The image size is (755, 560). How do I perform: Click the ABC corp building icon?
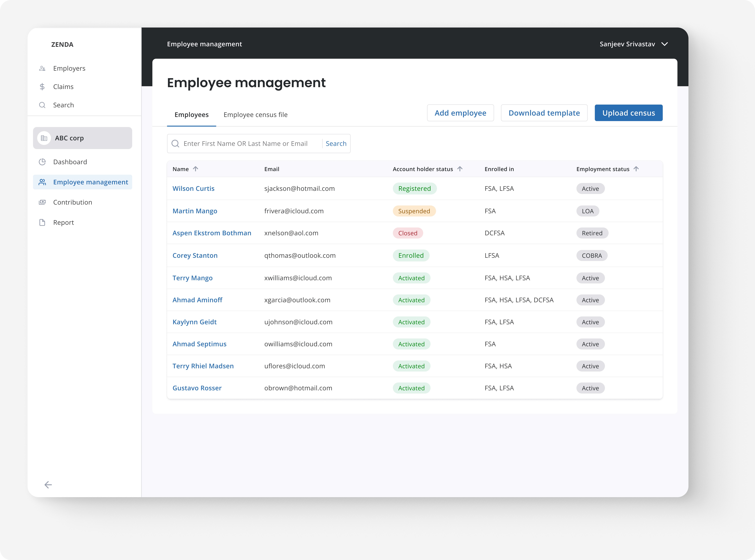[x=44, y=138]
